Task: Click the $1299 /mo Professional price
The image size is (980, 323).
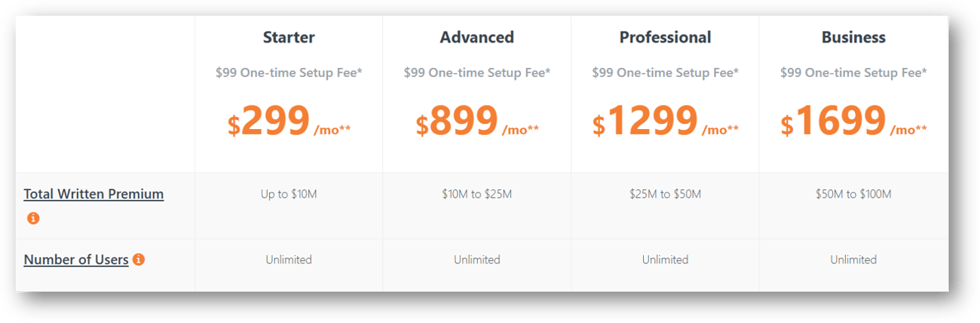Action: click(665, 122)
